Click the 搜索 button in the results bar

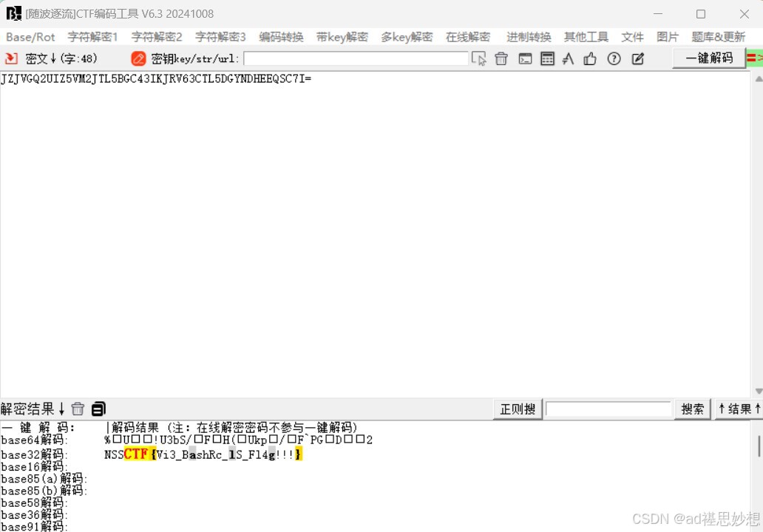[692, 409]
